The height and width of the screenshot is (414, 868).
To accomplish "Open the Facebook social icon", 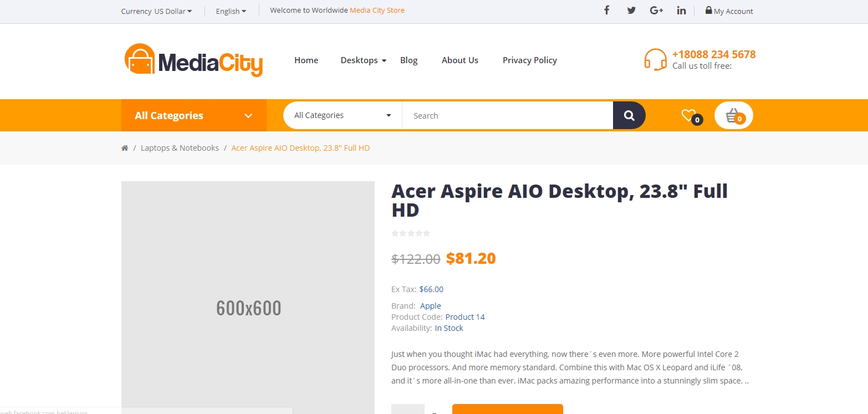I will pos(607,10).
